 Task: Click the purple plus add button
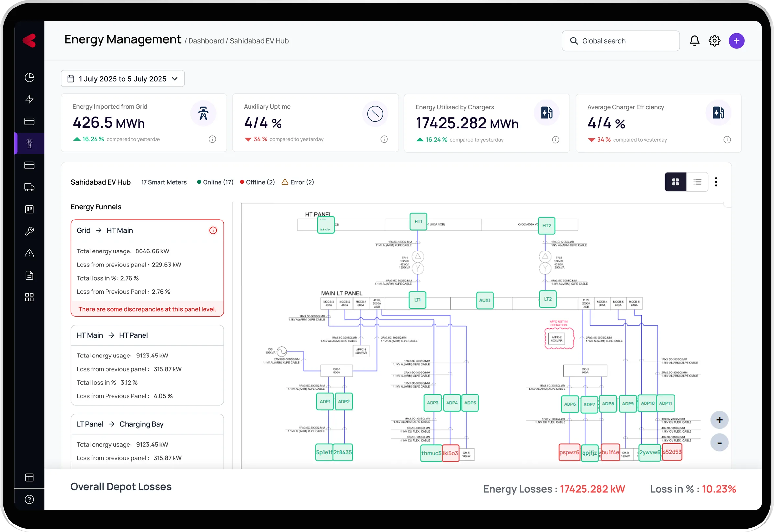[x=736, y=41]
